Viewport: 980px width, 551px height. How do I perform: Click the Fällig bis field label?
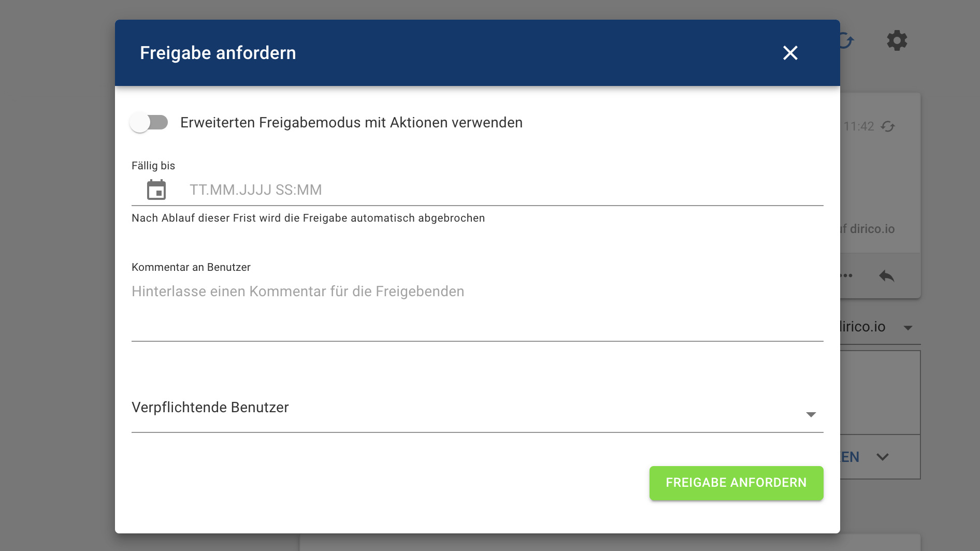pos(153,166)
